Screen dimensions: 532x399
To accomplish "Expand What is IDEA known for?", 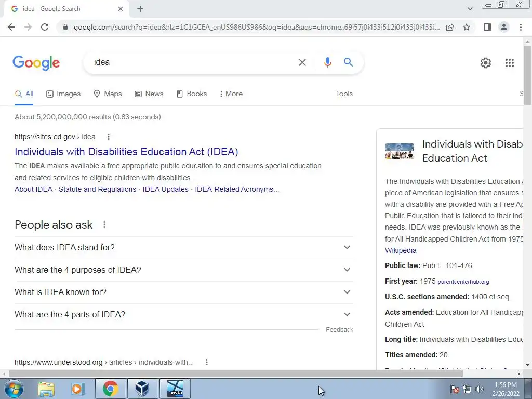I will pos(183,292).
